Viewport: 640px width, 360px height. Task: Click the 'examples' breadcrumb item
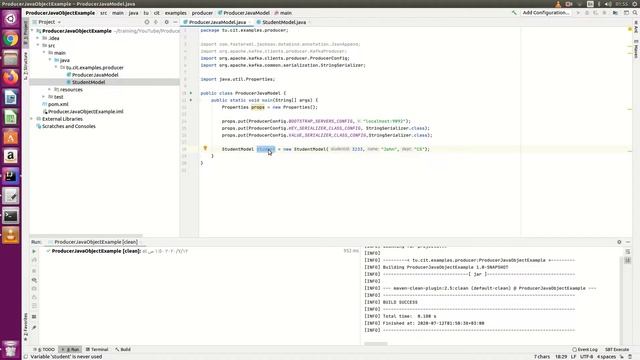coord(176,13)
